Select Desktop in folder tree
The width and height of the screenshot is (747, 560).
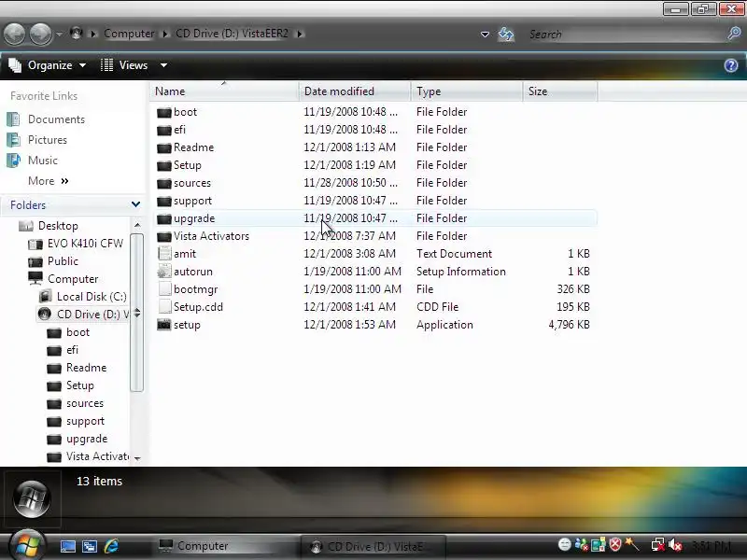(58, 226)
